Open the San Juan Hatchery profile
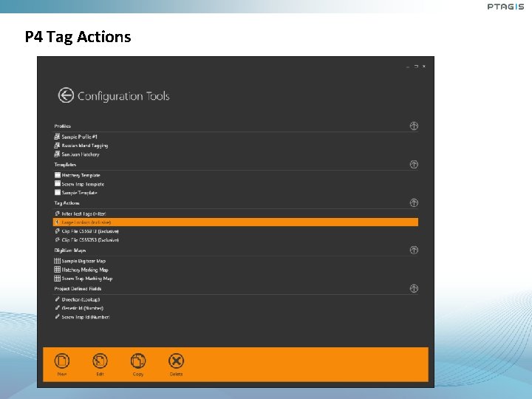Screen dimensions: 532x399 click(77, 154)
